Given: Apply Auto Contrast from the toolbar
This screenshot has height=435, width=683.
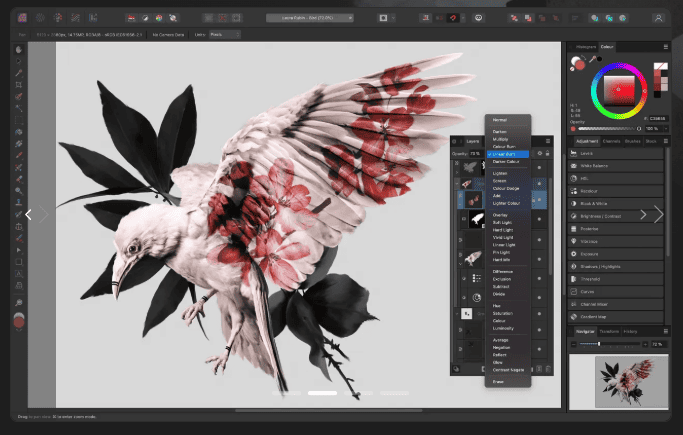Looking at the screenshot, I should [145, 18].
